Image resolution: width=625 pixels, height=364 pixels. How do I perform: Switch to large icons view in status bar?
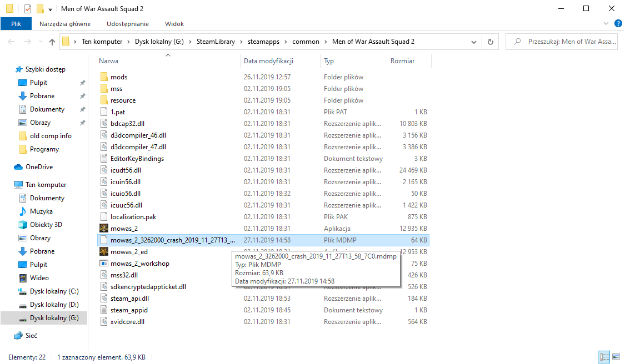[616, 357]
